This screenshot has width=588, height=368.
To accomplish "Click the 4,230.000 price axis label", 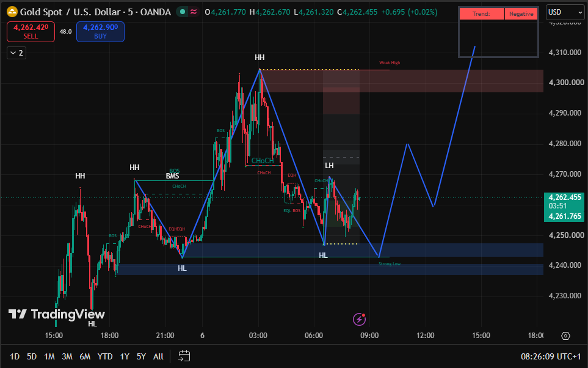I will pos(567,296).
